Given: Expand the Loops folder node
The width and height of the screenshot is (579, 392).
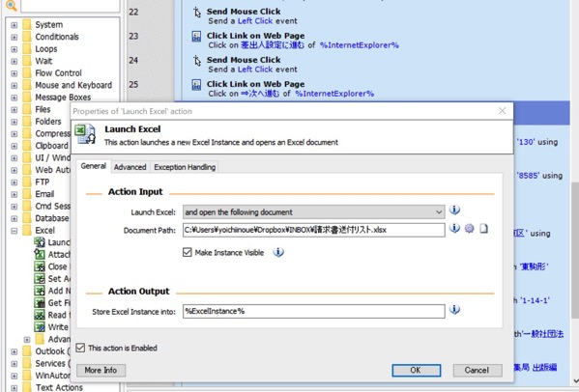Looking at the screenshot, I should (14, 49).
